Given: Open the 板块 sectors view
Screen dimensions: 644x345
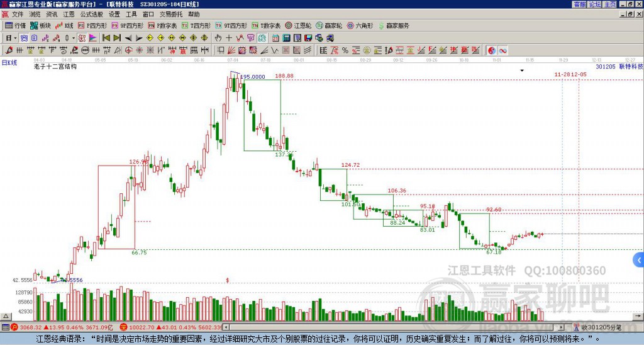Looking at the screenshot, I should [x=41, y=25].
